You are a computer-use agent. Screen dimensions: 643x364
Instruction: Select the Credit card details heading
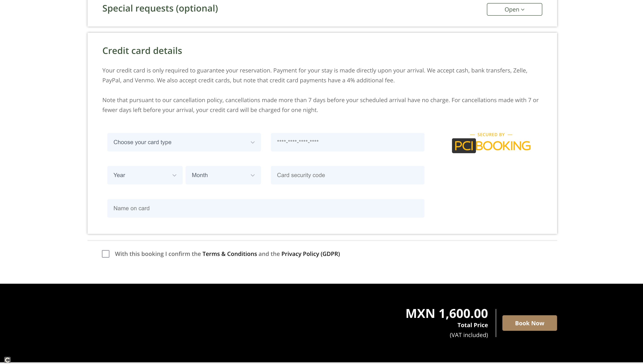(142, 51)
